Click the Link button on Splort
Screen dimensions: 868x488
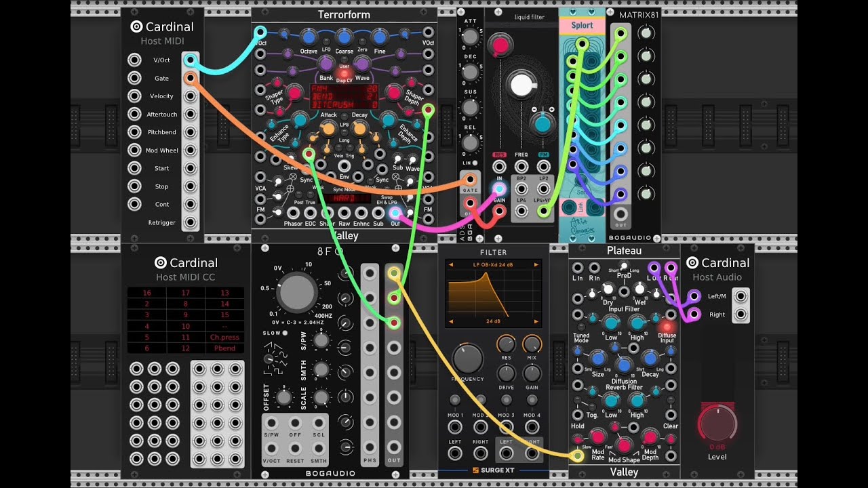[x=580, y=209]
